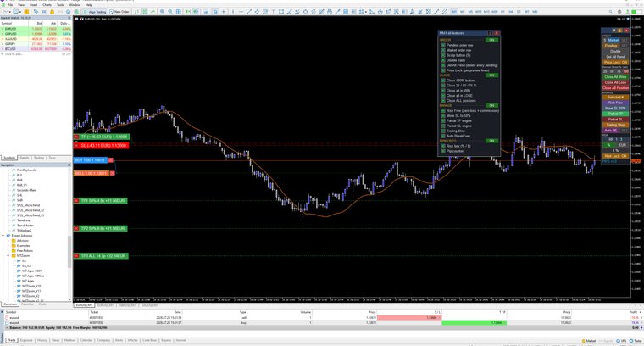Click the Close All Wins button
Viewport: 644px width, 346px height.
615,77
